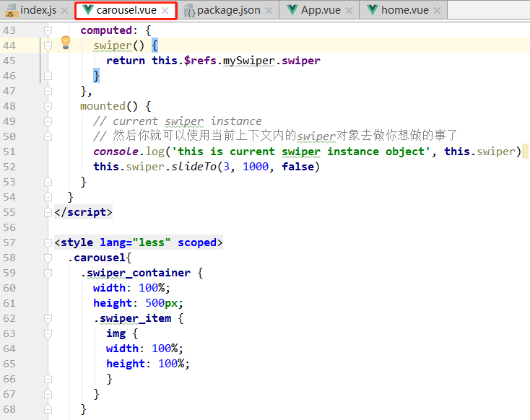The height and width of the screenshot is (420, 530).
Task: Collapse the style tag at line 57
Action: click(48, 242)
